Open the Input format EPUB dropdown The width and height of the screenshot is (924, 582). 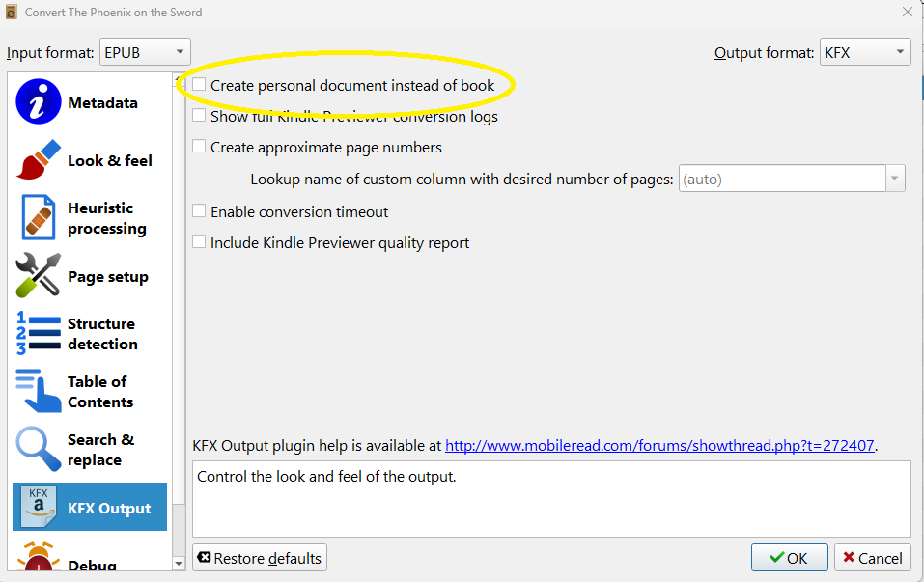point(145,52)
